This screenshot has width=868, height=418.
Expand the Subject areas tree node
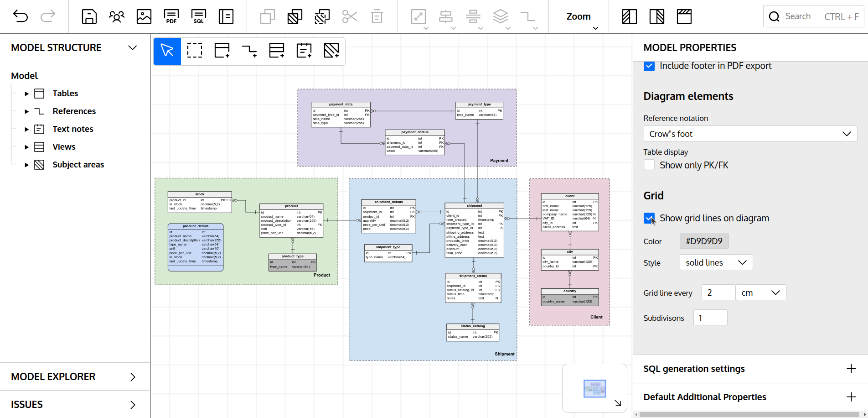(26, 165)
